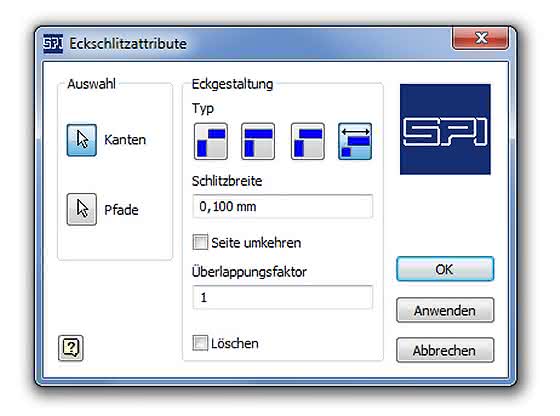The height and width of the screenshot is (416, 560).
Task: Click the SPI icon in the title bar
Action: tap(53, 44)
